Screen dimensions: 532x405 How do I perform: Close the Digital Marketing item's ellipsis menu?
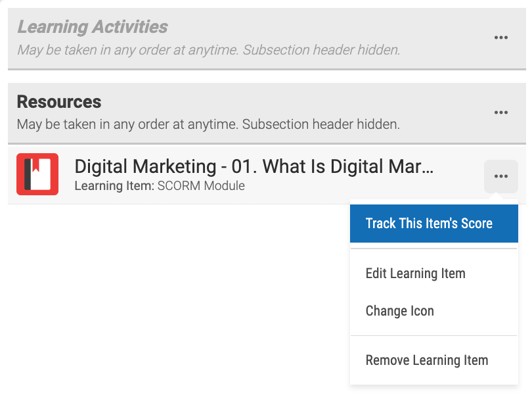click(500, 176)
